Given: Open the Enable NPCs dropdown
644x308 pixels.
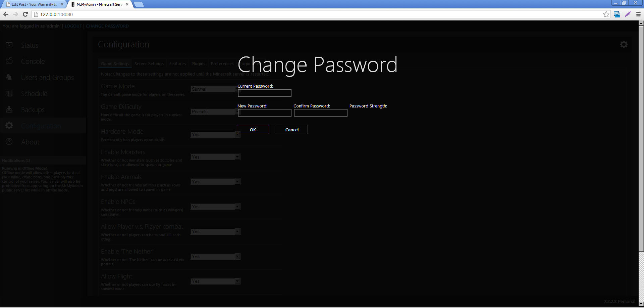Looking at the screenshot, I should point(215,207).
